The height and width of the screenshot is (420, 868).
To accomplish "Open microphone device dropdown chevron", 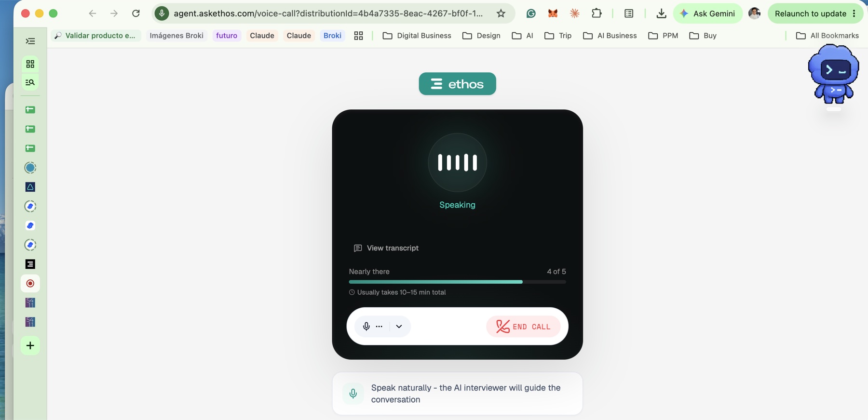I will click(x=399, y=326).
